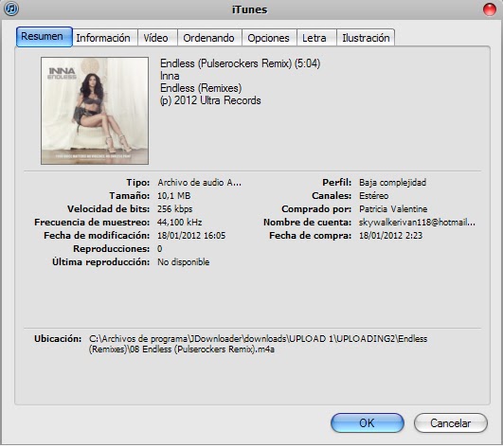Click the Fecha de modificación: label

[97, 236]
